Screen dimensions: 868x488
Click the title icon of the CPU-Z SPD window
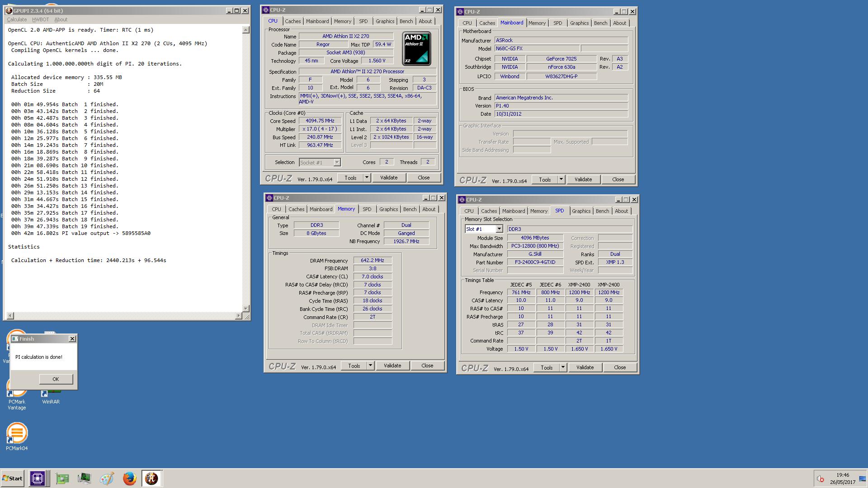tap(462, 200)
